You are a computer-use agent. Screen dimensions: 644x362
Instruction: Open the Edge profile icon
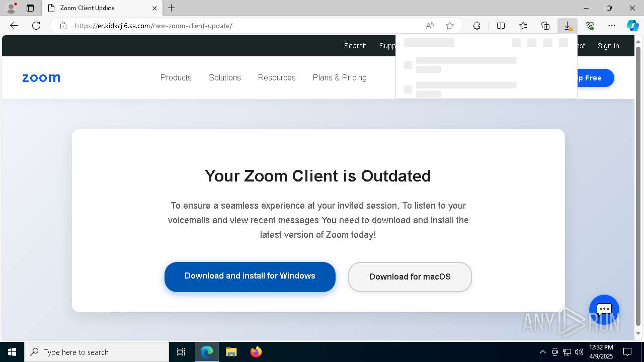click(x=11, y=8)
